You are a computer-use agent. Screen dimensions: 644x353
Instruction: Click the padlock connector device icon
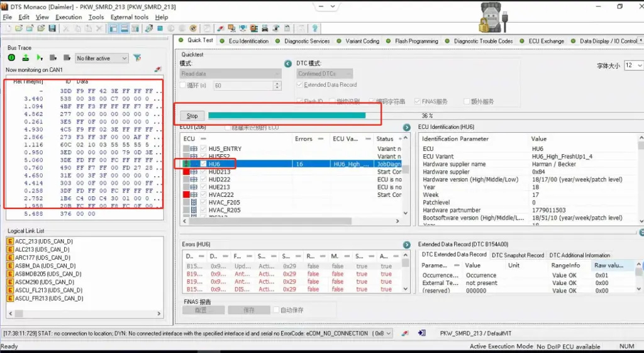click(x=492, y=18)
